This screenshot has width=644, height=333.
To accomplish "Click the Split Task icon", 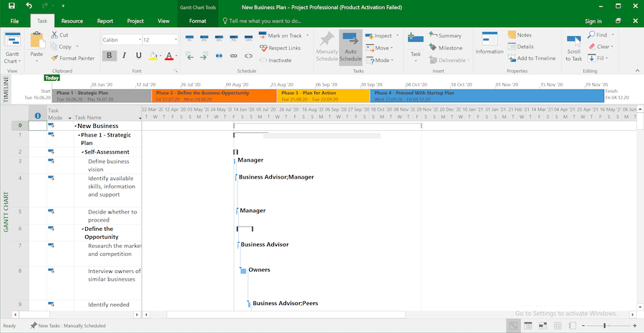I will tap(219, 56).
